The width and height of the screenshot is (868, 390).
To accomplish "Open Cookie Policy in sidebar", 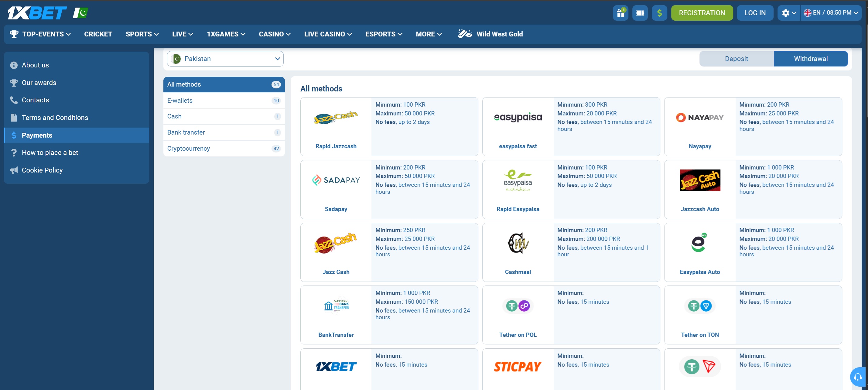I will [x=77, y=170].
